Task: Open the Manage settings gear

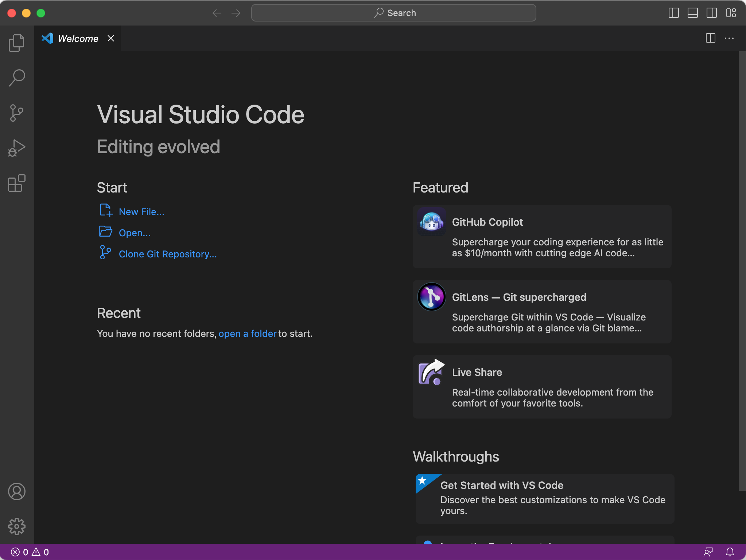Action: 16,526
